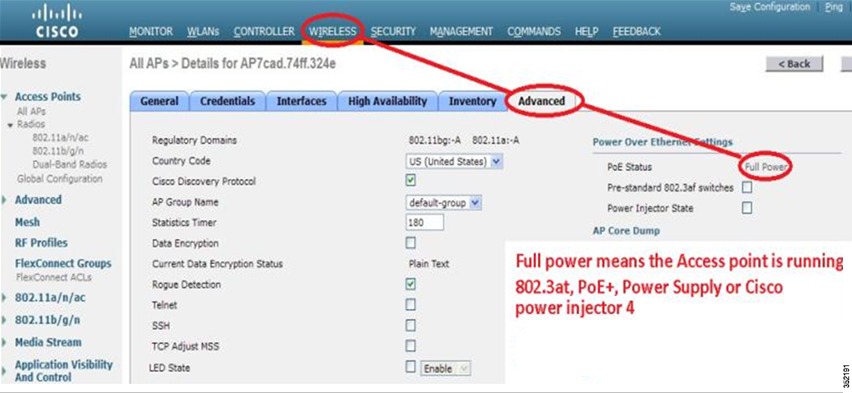Image resolution: width=852 pixels, height=393 pixels.
Task: Expand the Advanced sidebar section arrow
Action: pyautogui.click(x=4, y=200)
